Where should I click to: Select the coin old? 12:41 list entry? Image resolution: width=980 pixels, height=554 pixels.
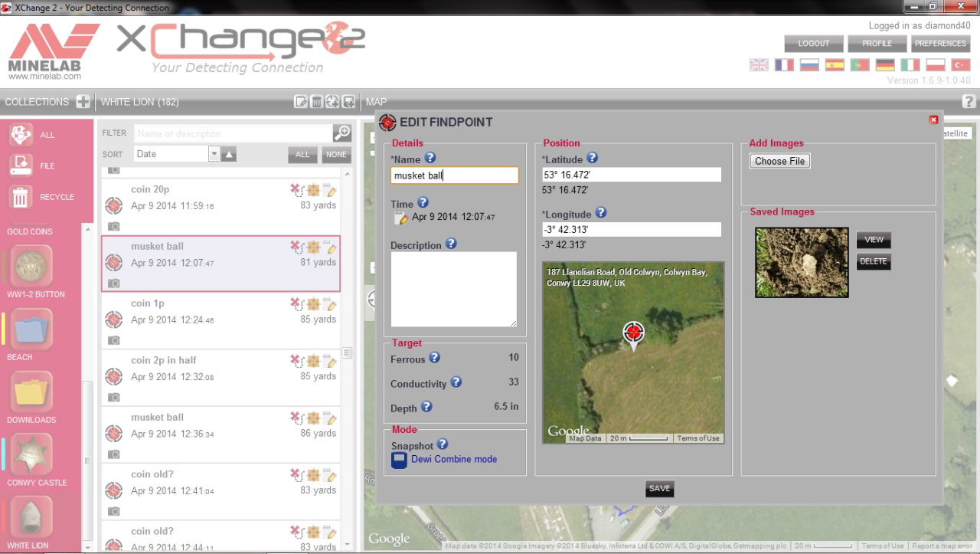[220, 492]
